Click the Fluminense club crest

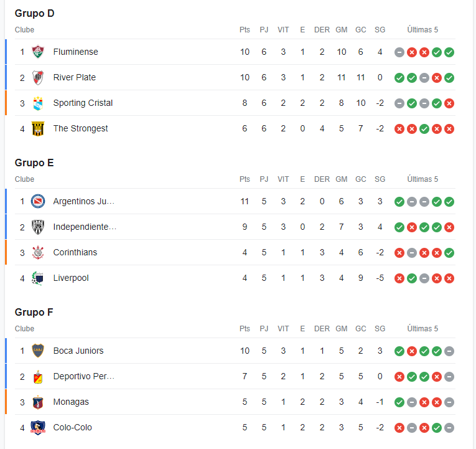point(38,52)
